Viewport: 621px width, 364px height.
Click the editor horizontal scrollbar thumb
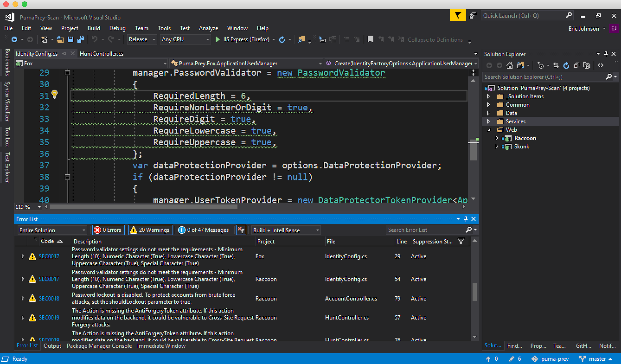tap(144, 207)
